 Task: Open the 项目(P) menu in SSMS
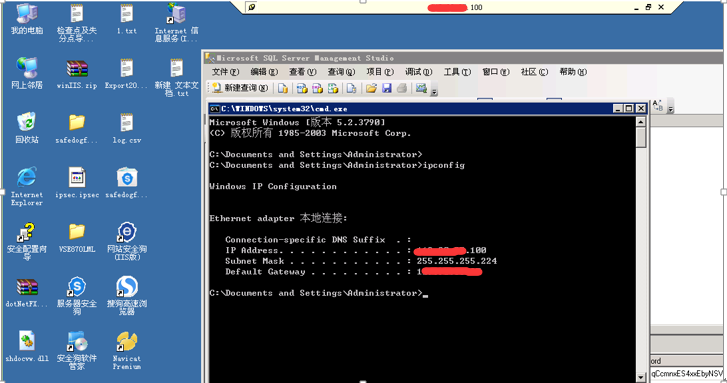[380, 72]
